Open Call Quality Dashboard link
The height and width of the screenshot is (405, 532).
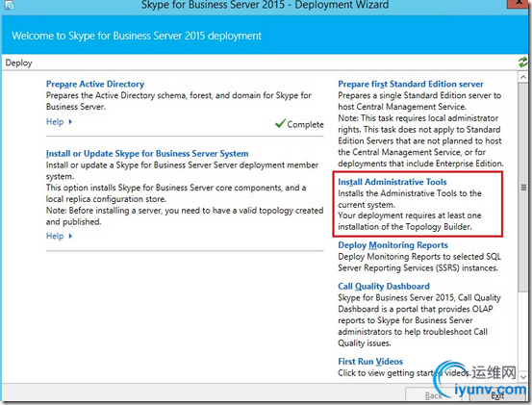[384, 286]
